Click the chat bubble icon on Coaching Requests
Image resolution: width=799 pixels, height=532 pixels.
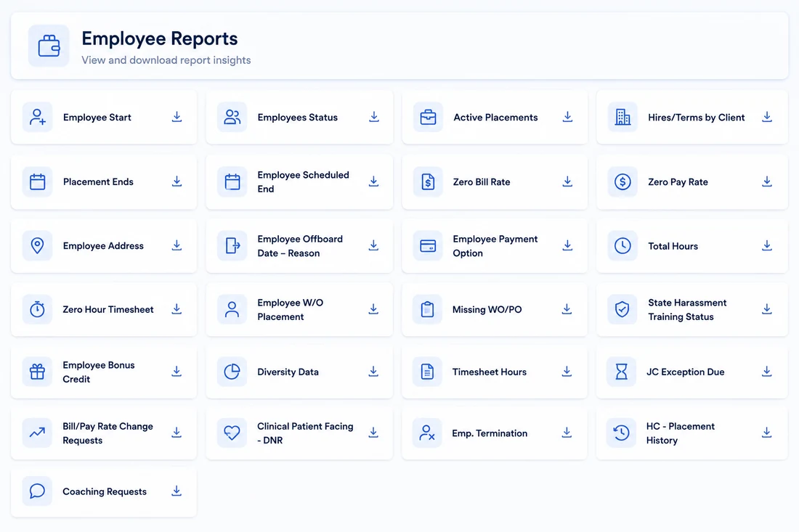37,491
